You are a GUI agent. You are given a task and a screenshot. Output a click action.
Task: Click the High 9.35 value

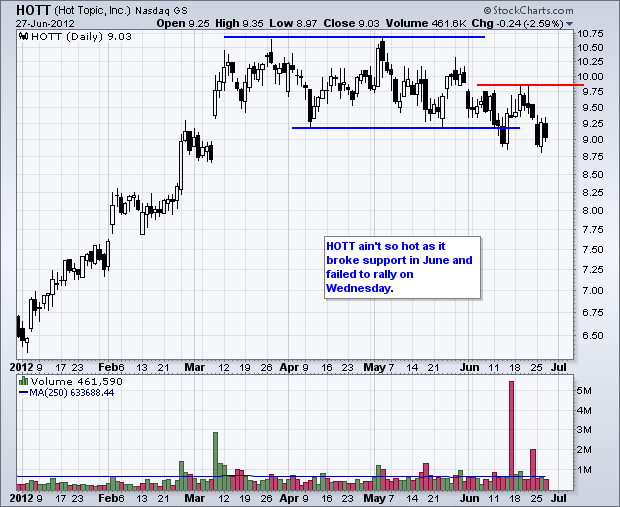[239, 23]
